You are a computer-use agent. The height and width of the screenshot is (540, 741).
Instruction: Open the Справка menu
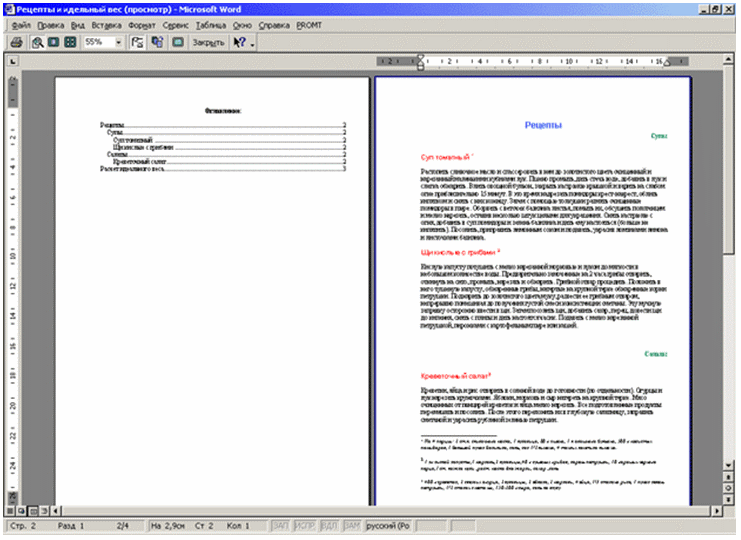click(x=274, y=25)
